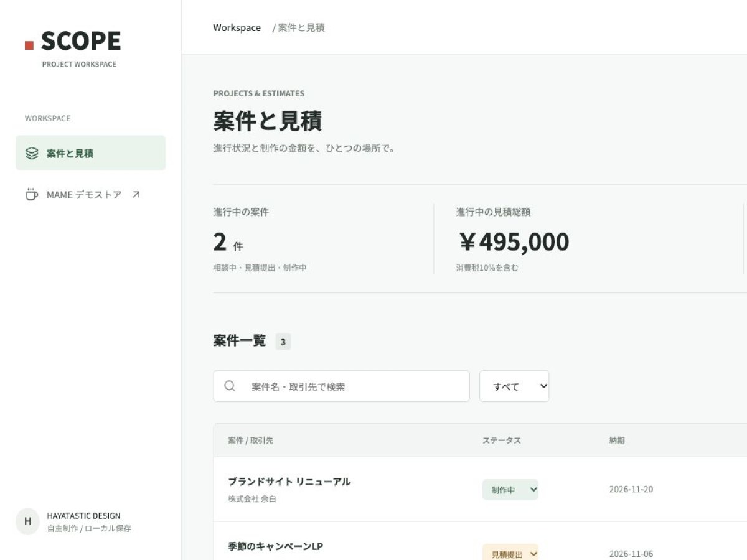This screenshot has height=560, width=747.
Task: Open the 制作中 status dropdown
Action: click(510, 490)
